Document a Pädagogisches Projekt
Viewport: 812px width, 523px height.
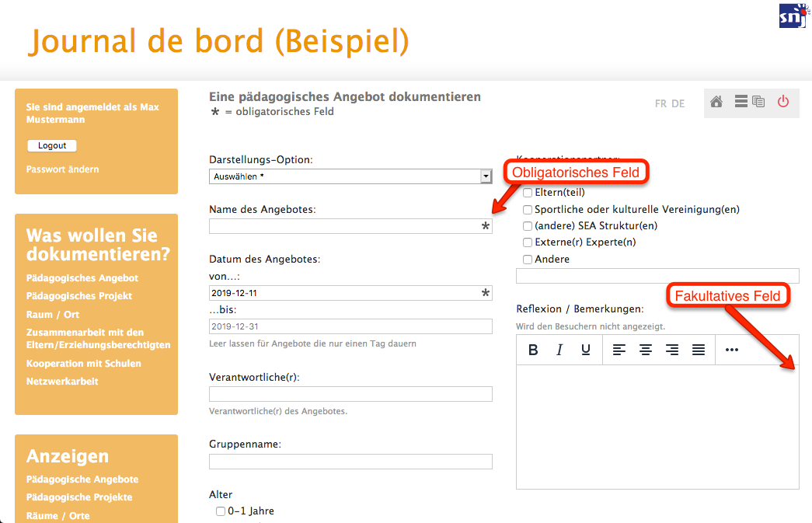(79, 295)
